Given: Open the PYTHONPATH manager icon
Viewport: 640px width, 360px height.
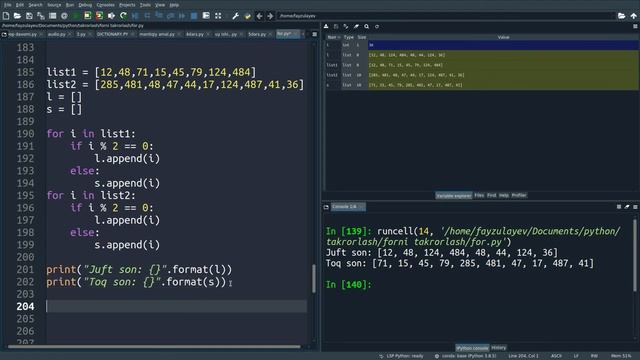Looking at the screenshot, I should [247, 16].
